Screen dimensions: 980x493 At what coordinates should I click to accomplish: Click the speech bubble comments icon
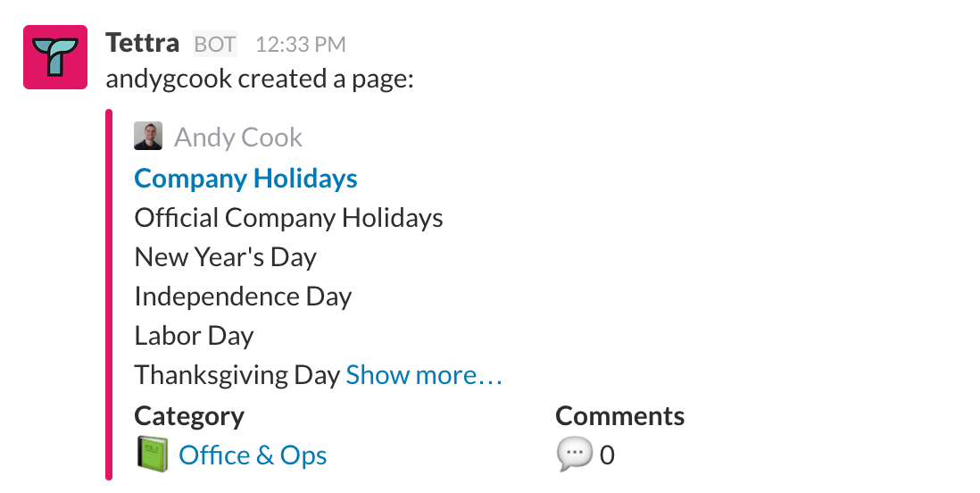pos(574,454)
